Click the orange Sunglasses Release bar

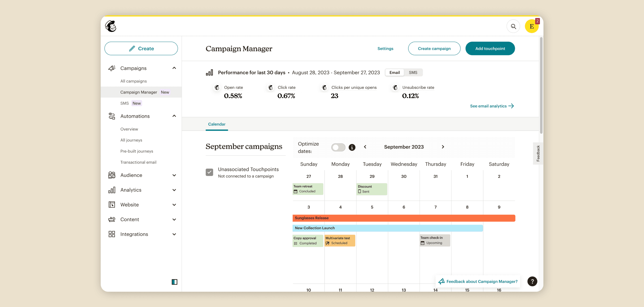(404, 218)
